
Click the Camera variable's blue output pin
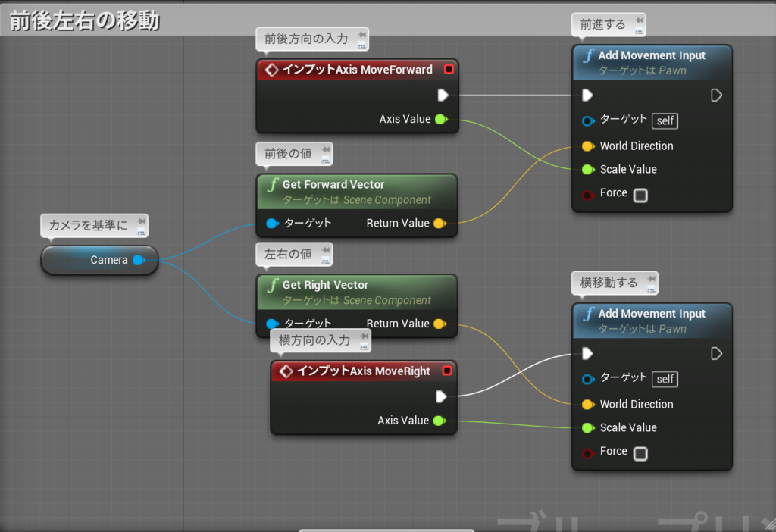[139, 260]
